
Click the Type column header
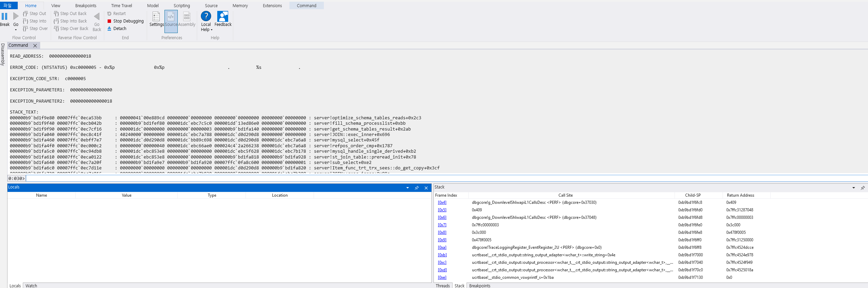point(212,195)
